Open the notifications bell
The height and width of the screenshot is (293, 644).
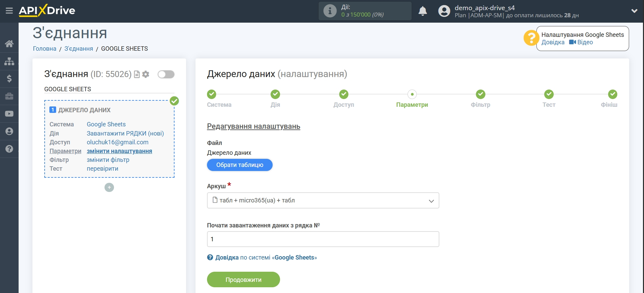click(x=422, y=11)
